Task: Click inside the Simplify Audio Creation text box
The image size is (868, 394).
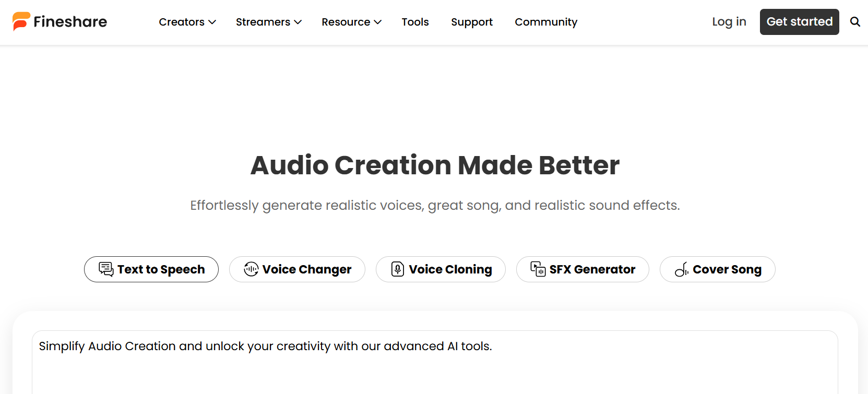Action: (x=435, y=362)
